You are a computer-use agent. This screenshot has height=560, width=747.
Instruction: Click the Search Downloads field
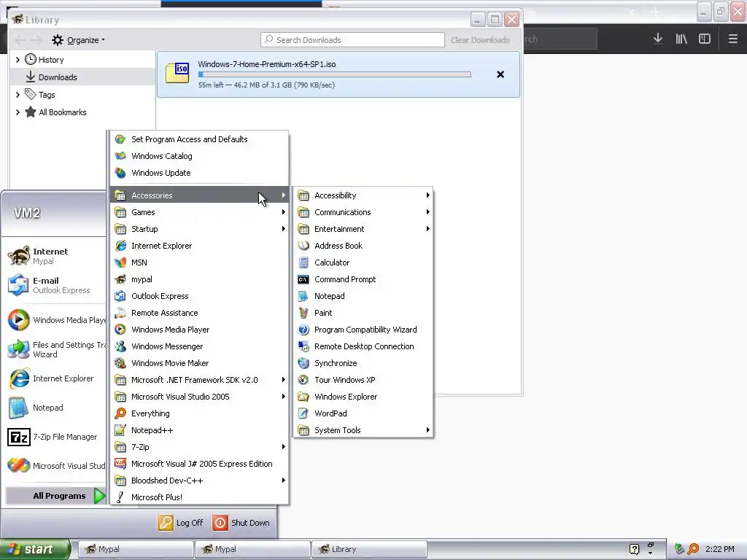point(352,40)
